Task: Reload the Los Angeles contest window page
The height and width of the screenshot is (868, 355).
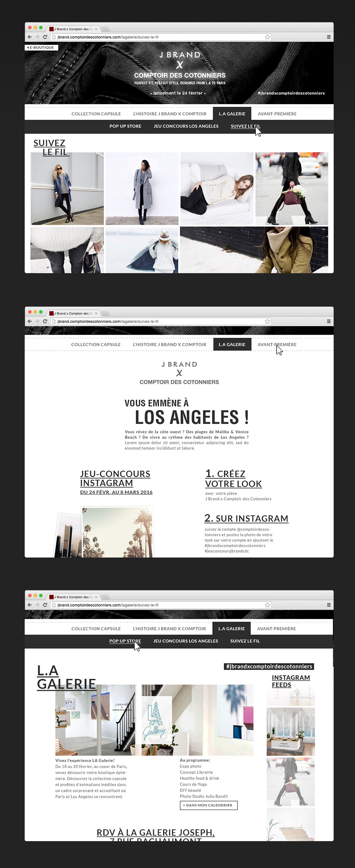Action: 45,321
